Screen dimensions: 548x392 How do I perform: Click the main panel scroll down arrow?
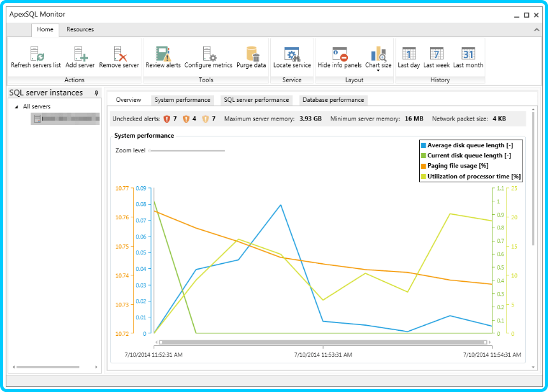click(x=533, y=367)
